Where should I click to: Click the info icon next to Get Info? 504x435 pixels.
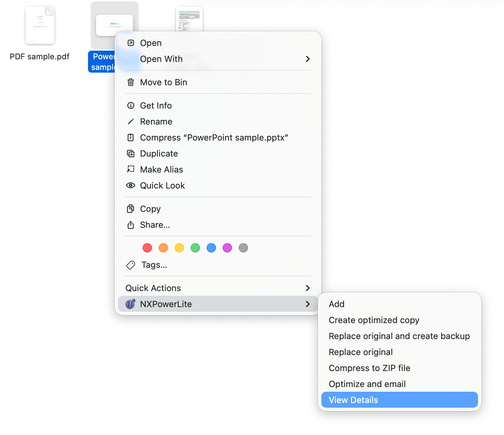131,105
